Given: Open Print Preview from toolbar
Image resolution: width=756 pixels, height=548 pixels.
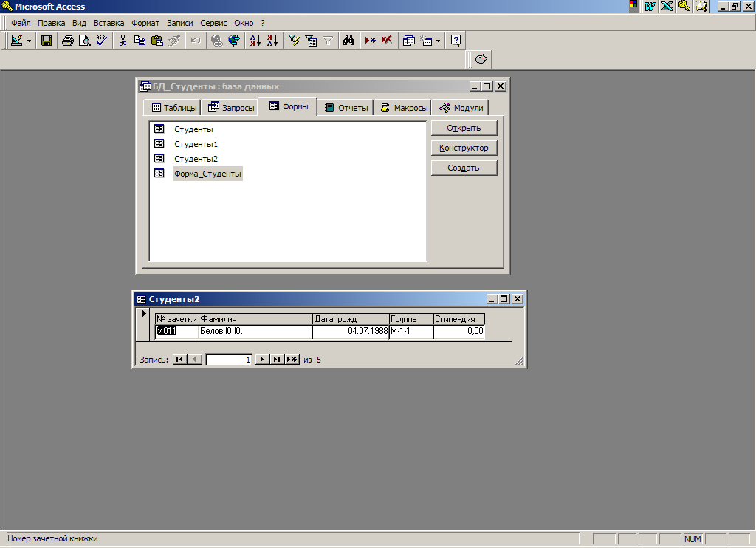Looking at the screenshot, I should click(84, 41).
